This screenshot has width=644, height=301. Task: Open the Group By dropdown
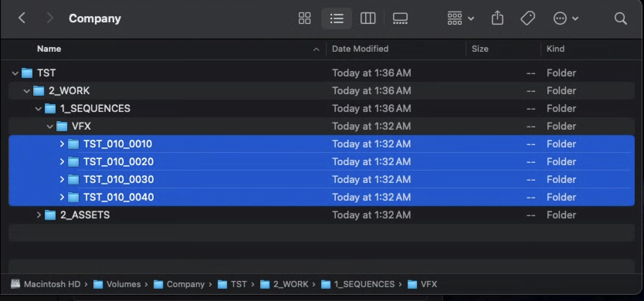coord(460,18)
